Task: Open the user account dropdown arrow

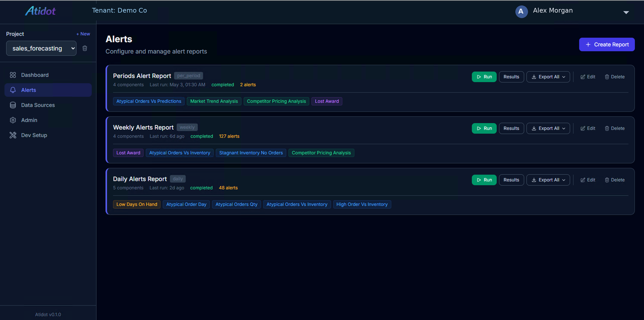Action: [626, 12]
